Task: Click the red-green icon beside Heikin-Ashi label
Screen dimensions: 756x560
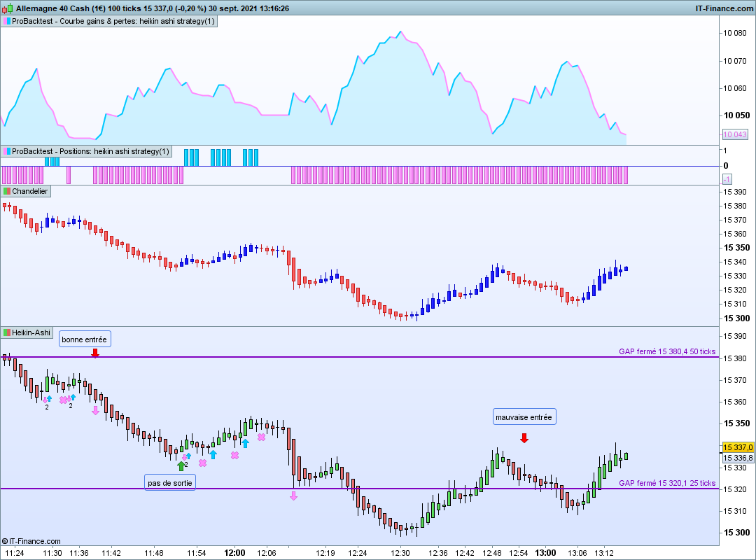Action: point(7,332)
